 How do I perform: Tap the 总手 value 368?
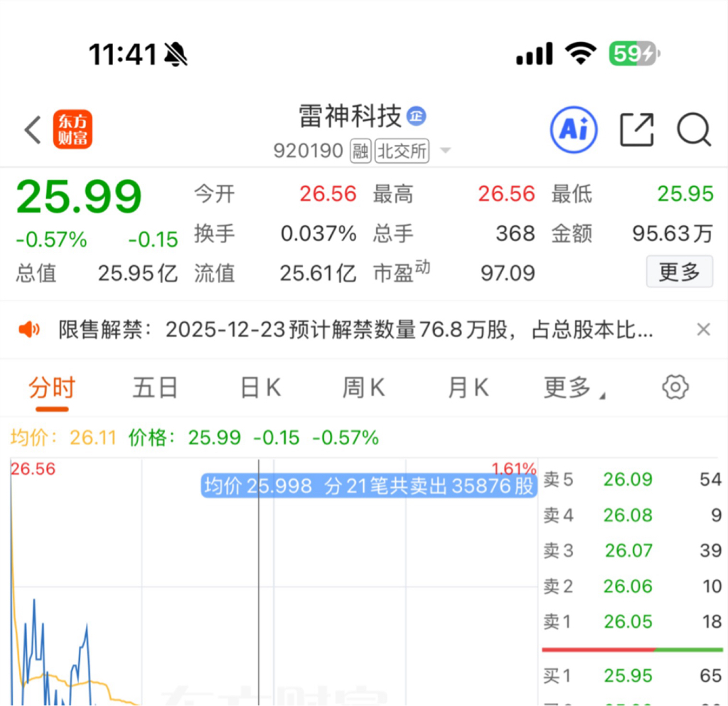point(515,233)
